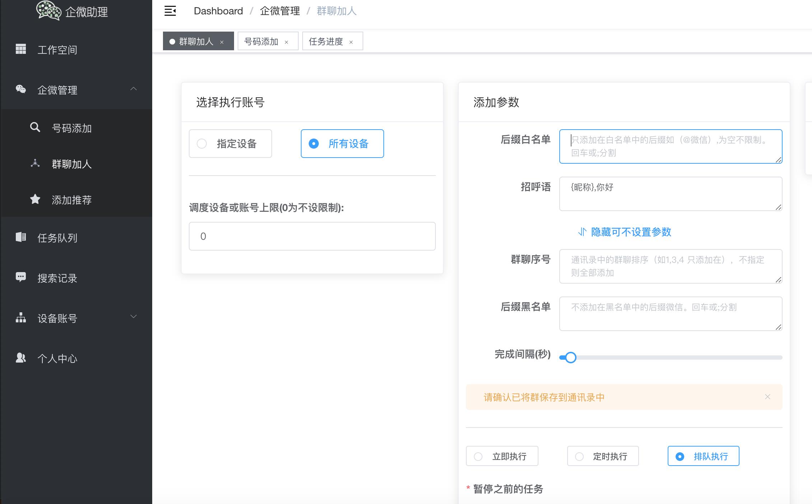Image resolution: width=812 pixels, height=504 pixels.
Task: Open 号码添加 sidebar submenu item
Action: pos(76,128)
